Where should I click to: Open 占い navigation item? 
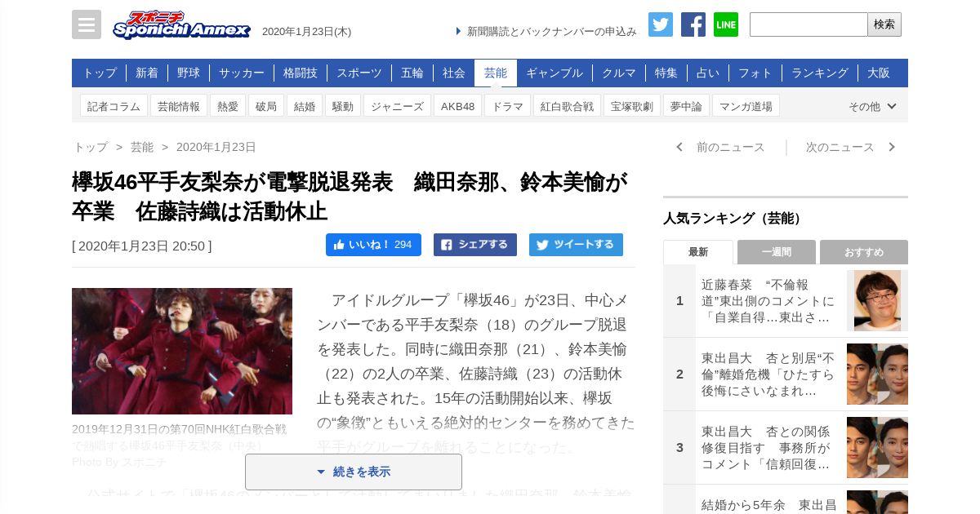pos(708,73)
